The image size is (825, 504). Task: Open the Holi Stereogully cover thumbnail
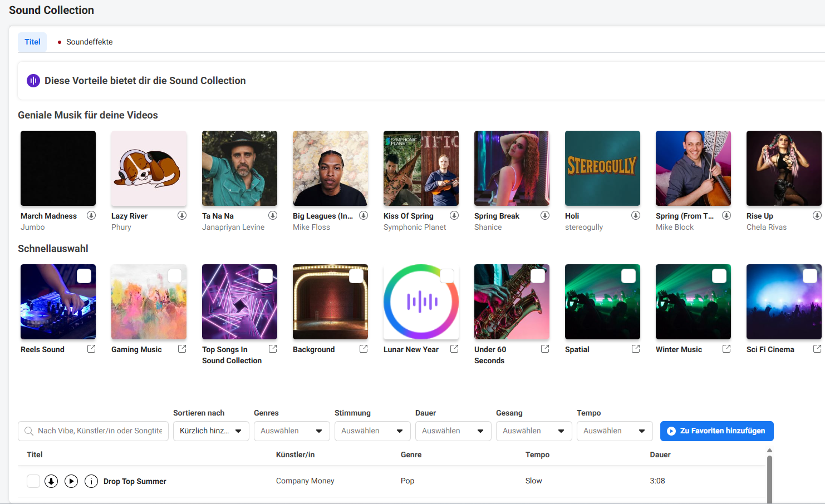(x=602, y=169)
